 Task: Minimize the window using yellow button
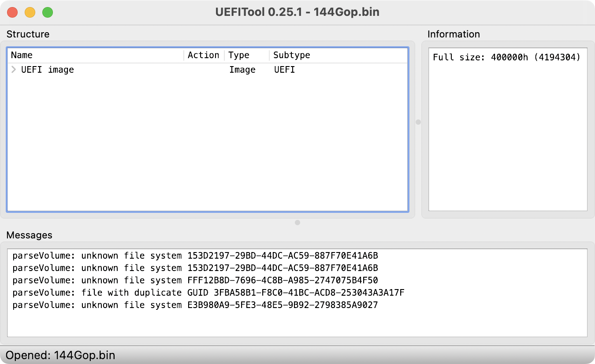point(30,12)
